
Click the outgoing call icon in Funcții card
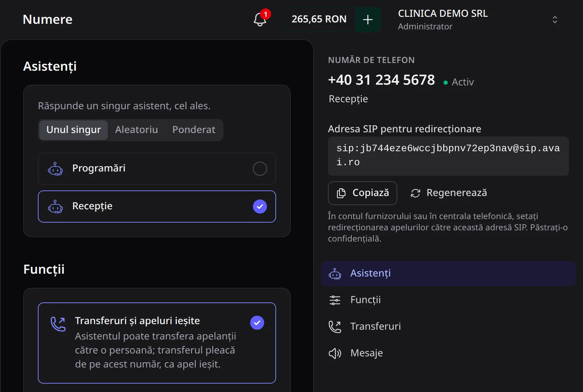(58, 324)
